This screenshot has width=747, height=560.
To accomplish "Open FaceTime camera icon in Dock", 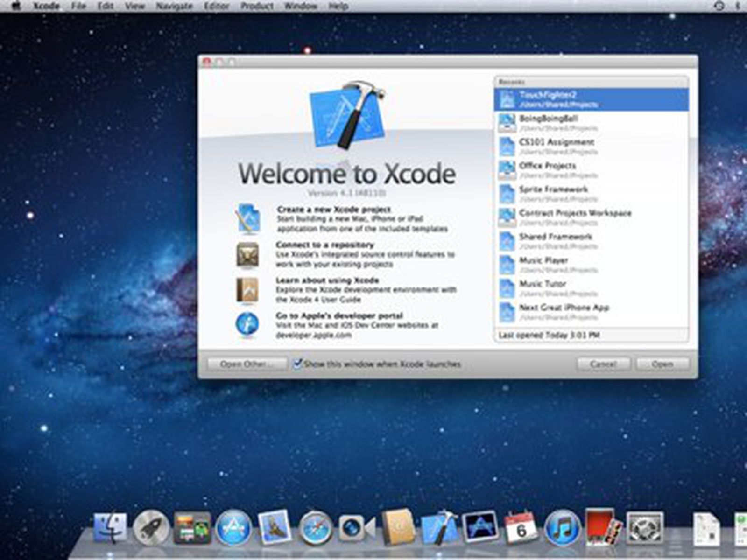I will click(356, 528).
